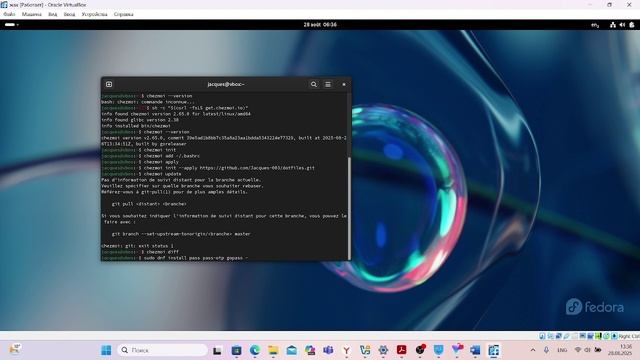Open File Explorer from the taskbar
This screenshot has width=640, height=360.
pyautogui.click(x=273, y=350)
